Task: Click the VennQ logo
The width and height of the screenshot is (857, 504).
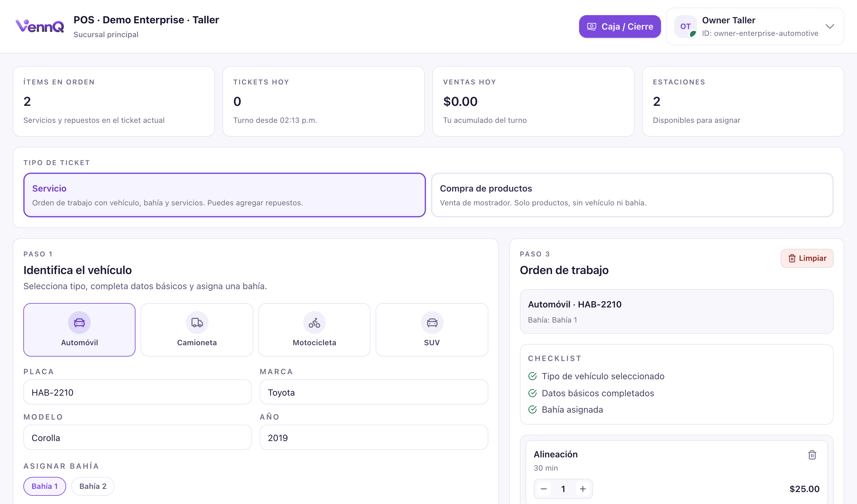Action: point(40,26)
